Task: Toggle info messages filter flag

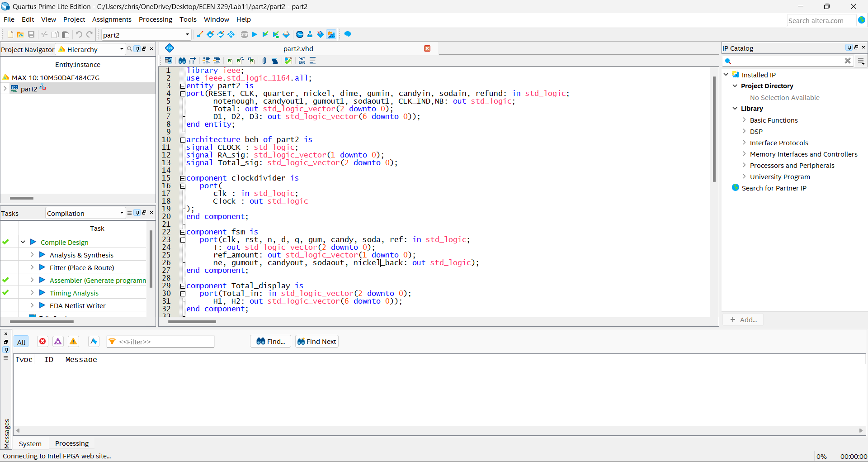Action: tap(94, 342)
